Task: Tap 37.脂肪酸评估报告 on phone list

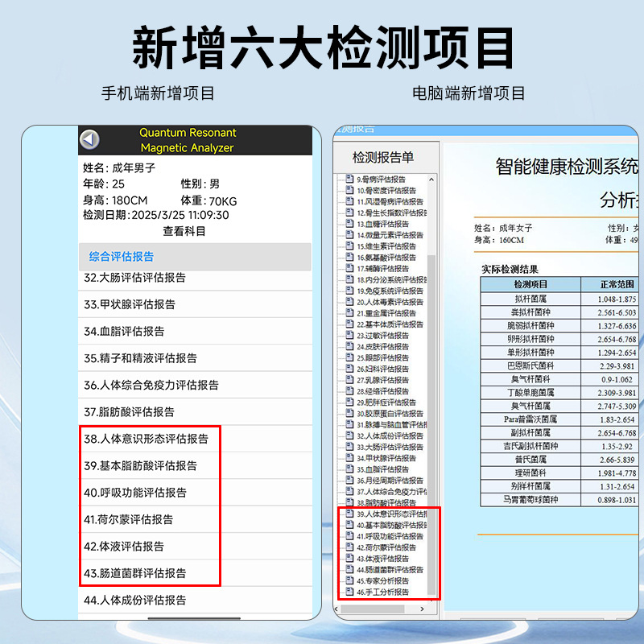Action: click(x=195, y=412)
